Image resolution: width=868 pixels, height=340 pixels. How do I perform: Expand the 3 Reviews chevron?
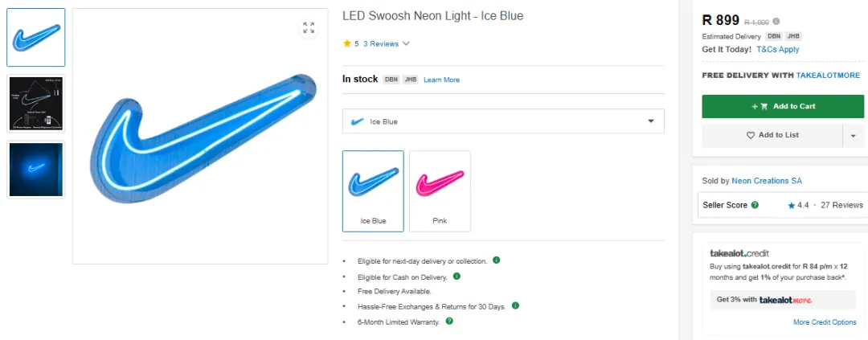click(406, 43)
